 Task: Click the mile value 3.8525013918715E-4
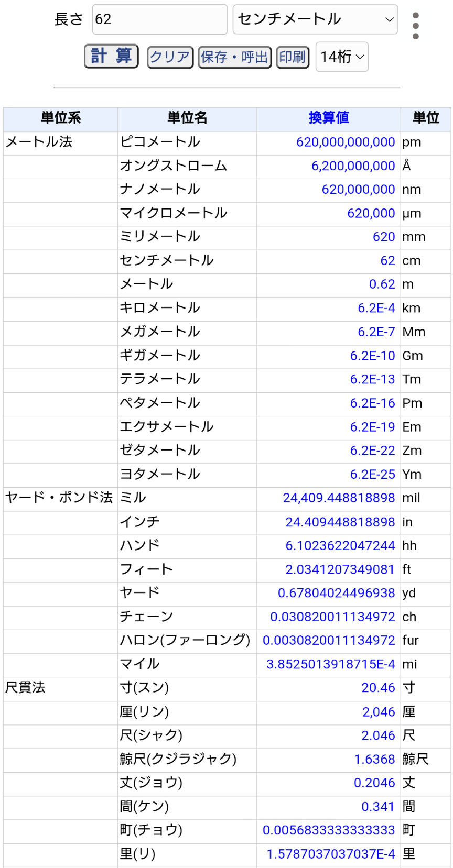click(x=330, y=664)
